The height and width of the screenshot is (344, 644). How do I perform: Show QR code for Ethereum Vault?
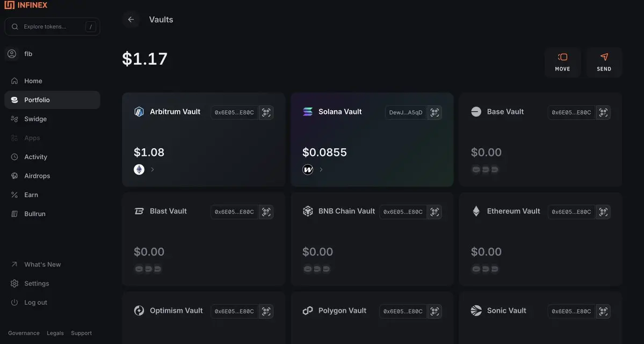coord(603,212)
